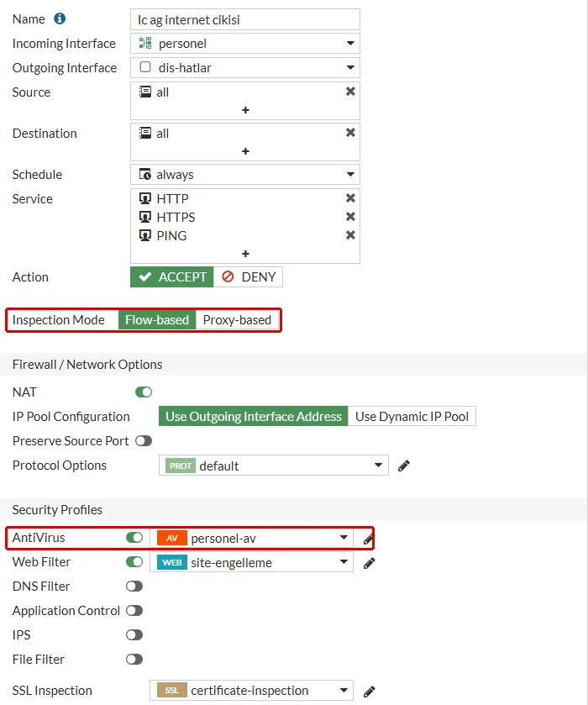
Task: Enable the Application Control toggle
Action: (134, 610)
